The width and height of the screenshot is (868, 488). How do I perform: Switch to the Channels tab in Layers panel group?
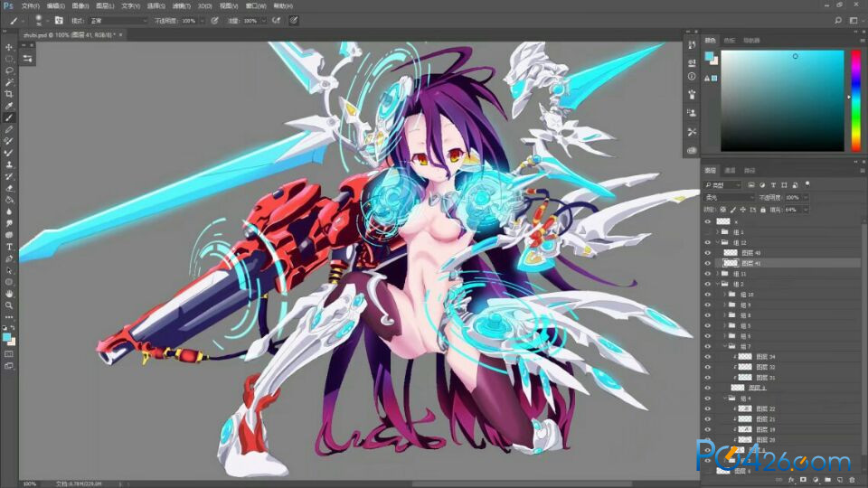click(x=730, y=171)
